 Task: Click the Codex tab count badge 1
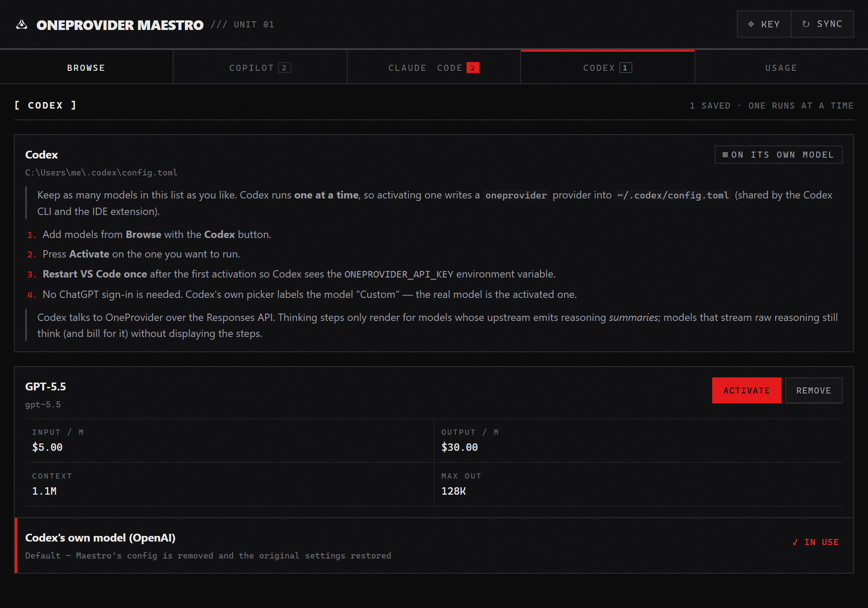pyautogui.click(x=625, y=68)
